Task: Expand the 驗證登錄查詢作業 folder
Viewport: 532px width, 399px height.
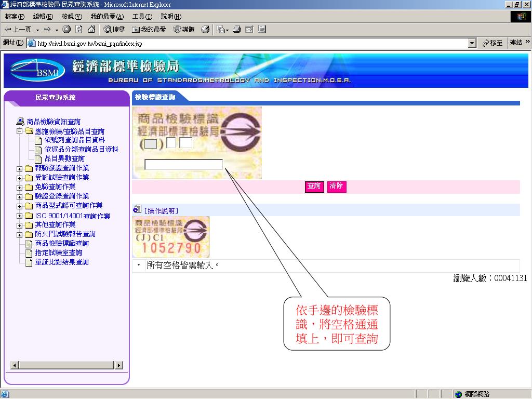Action: [x=19, y=197]
